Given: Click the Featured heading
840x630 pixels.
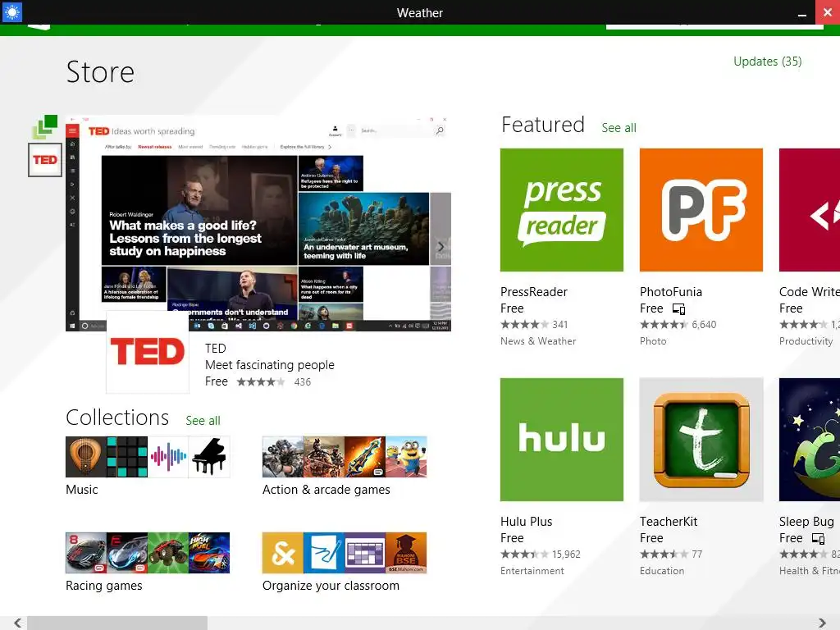Looking at the screenshot, I should [x=543, y=125].
